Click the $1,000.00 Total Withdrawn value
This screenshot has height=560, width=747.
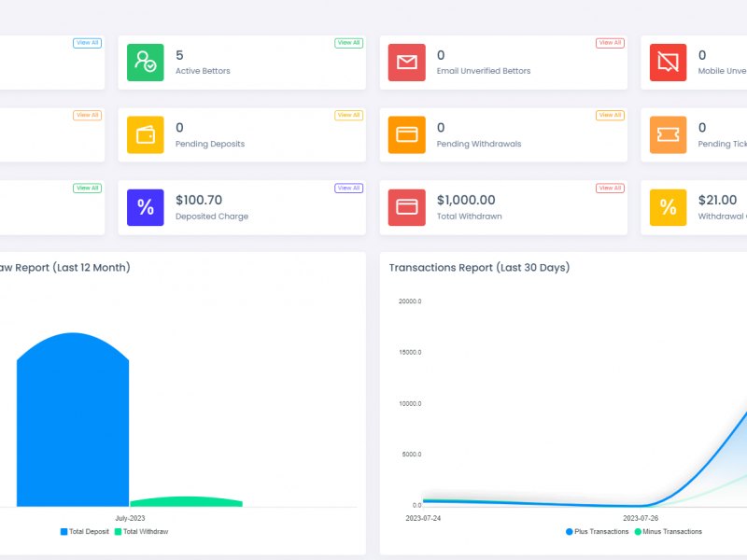[466, 200]
